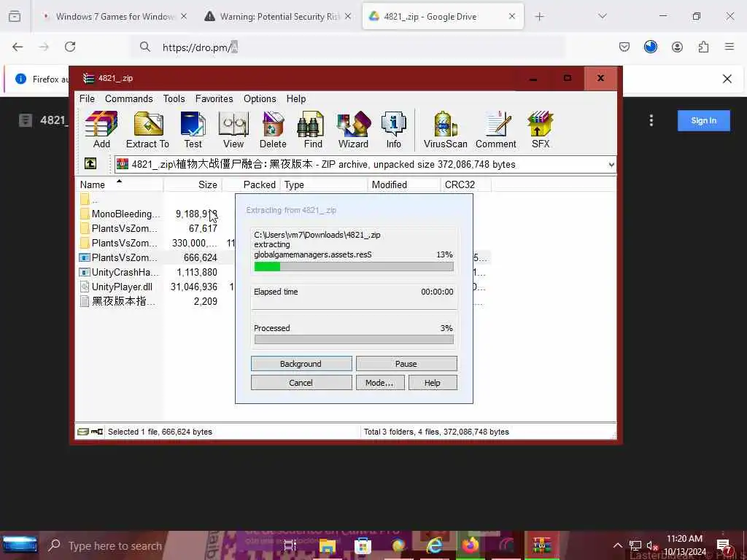Screen dimensions: 747x560
Task: Sort by the Modified column header
Action: click(x=404, y=184)
